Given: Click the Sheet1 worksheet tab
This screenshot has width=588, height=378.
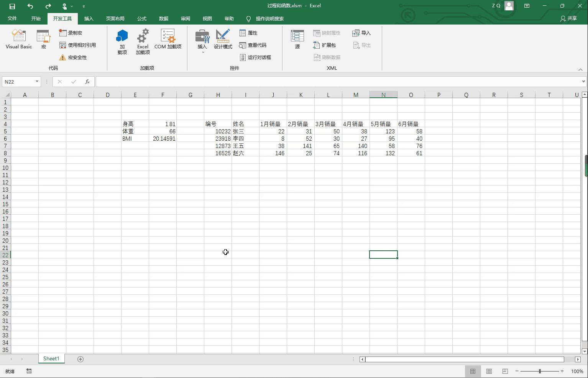Looking at the screenshot, I should 51,358.
